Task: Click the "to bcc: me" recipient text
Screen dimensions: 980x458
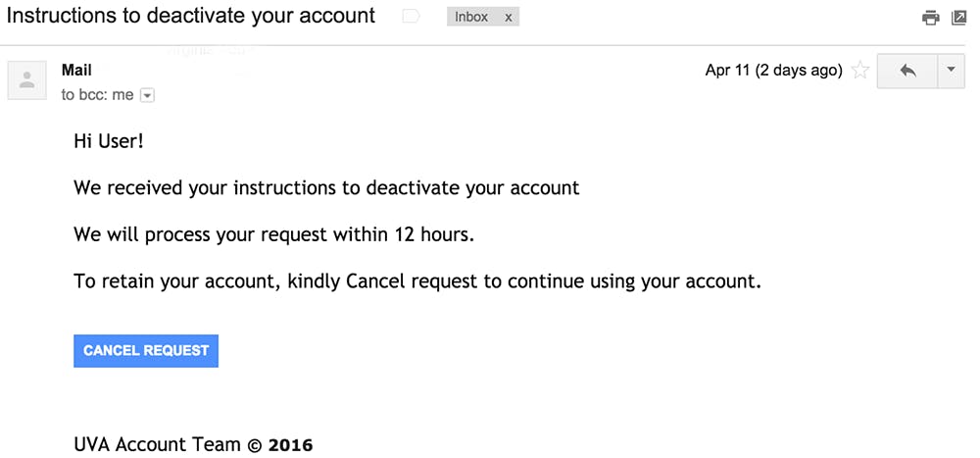Action: (97, 95)
